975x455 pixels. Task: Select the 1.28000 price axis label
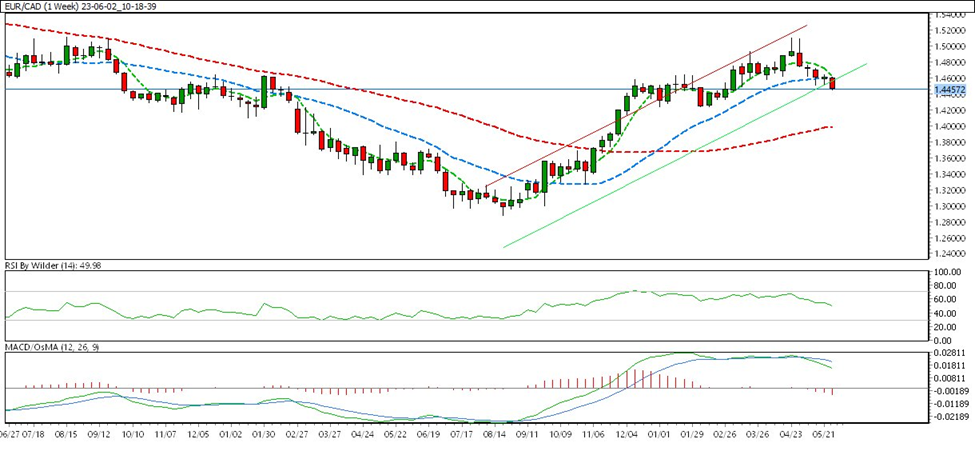pos(950,223)
